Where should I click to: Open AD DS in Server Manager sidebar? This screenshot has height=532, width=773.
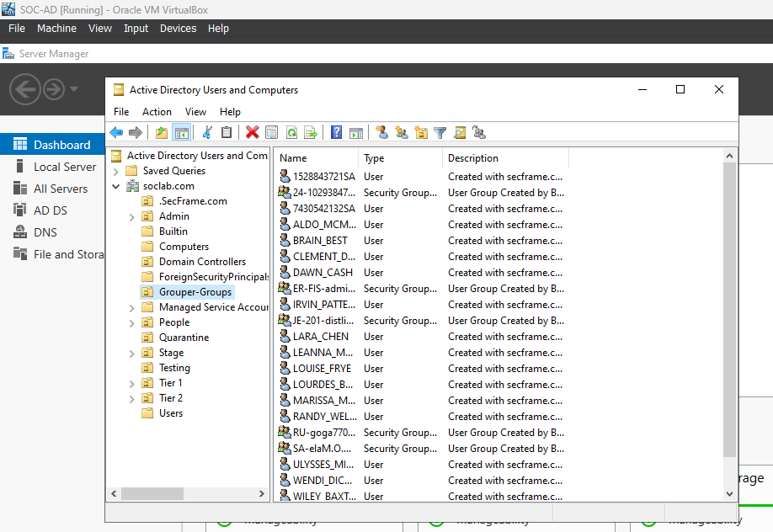tap(51, 210)
